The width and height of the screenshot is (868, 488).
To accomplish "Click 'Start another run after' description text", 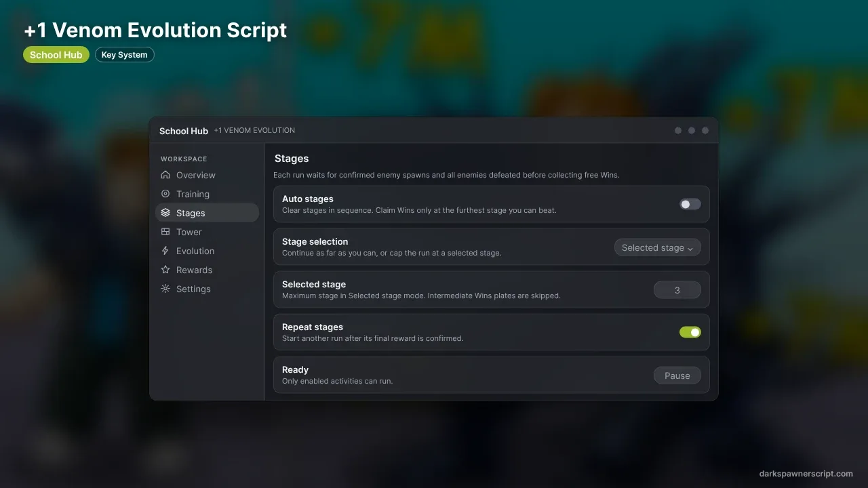I will coord(373,338).
